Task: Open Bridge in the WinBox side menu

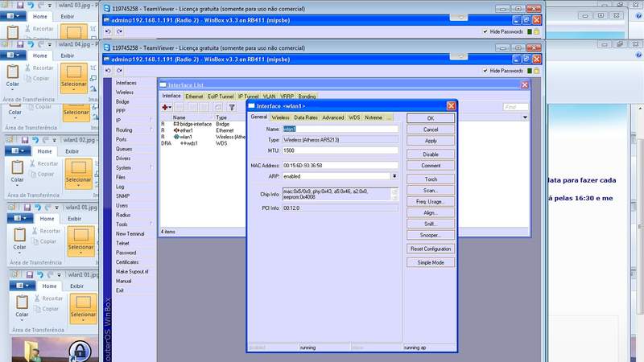Action: [x=122, y=101]
